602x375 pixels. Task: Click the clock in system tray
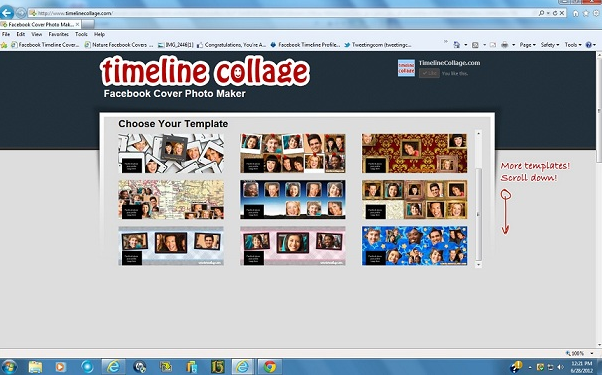click(581, 367)
